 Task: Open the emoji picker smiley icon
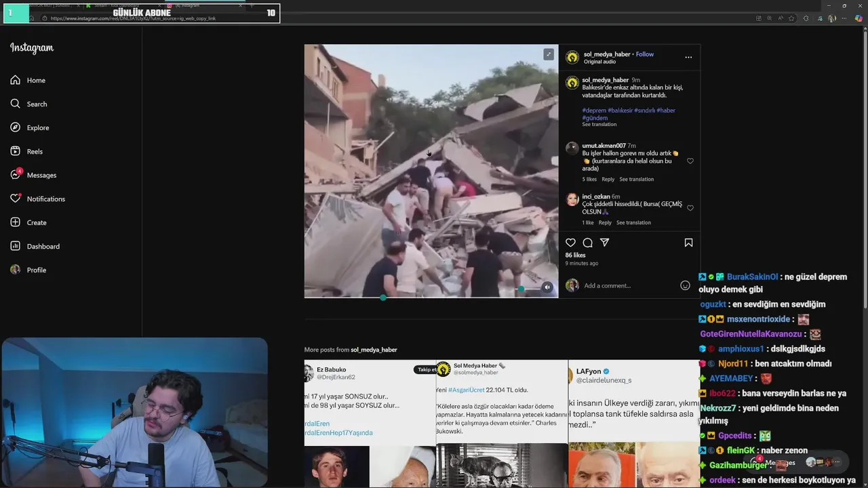685,286
